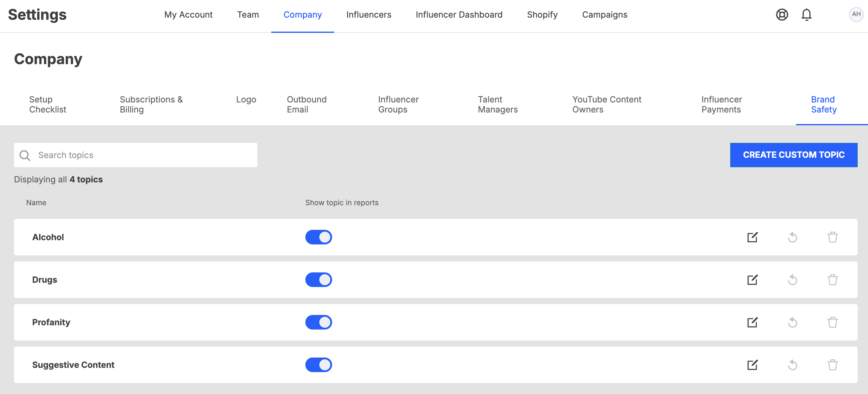Click the reset icon for Profanity topic
868x394 pixels.
(793, 322)
